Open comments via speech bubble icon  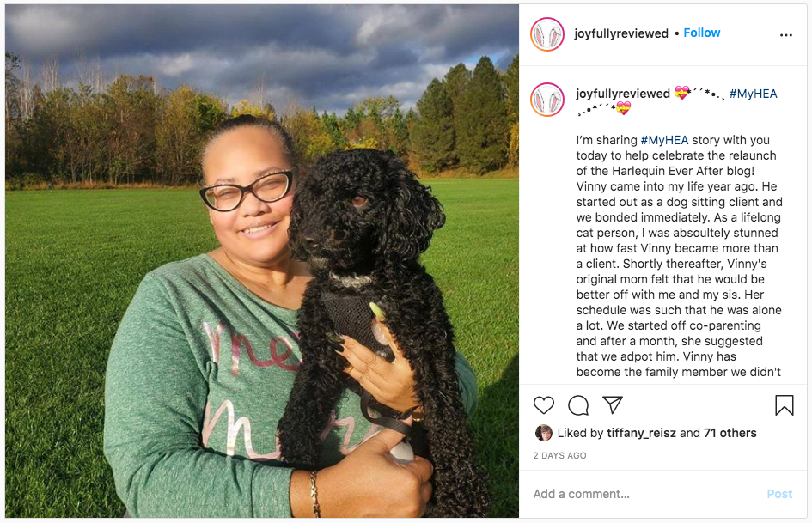coord(578,405)
